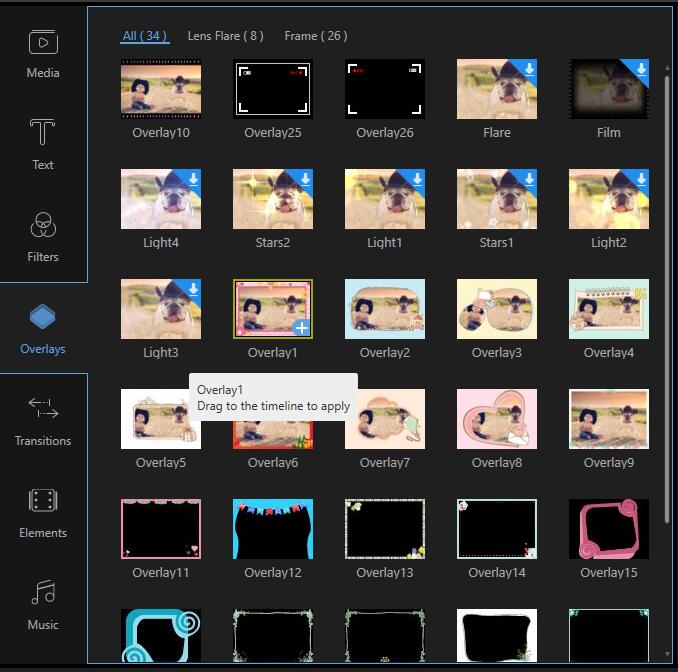Download Light1 using its arrow badge
This screenshot has height=672, width=678.
[x=417, y=178]
